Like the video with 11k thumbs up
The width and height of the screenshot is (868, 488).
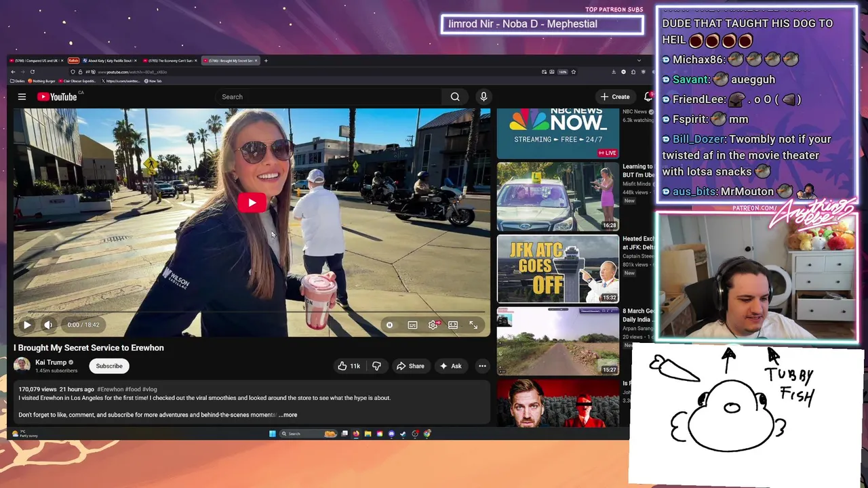point(349,366)
